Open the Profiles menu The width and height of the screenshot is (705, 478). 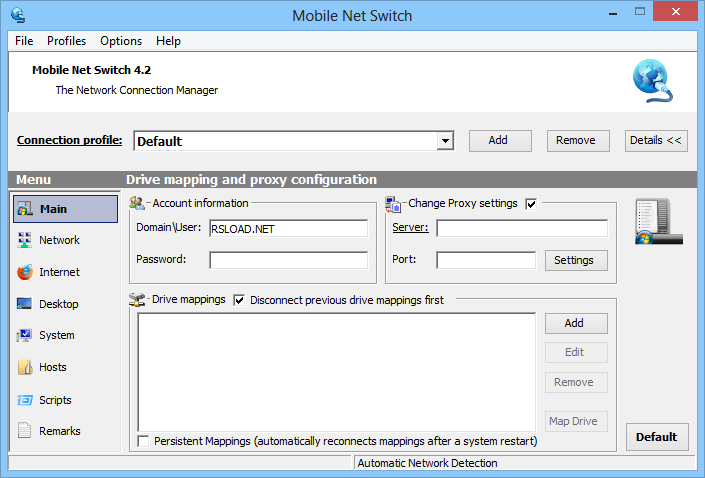pos(67,41)
